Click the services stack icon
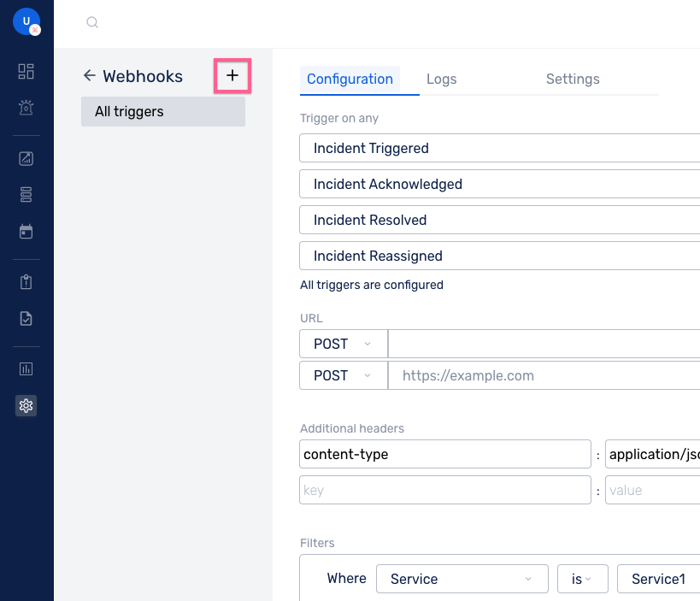700x601 pixels. click(x=26, y=194)
